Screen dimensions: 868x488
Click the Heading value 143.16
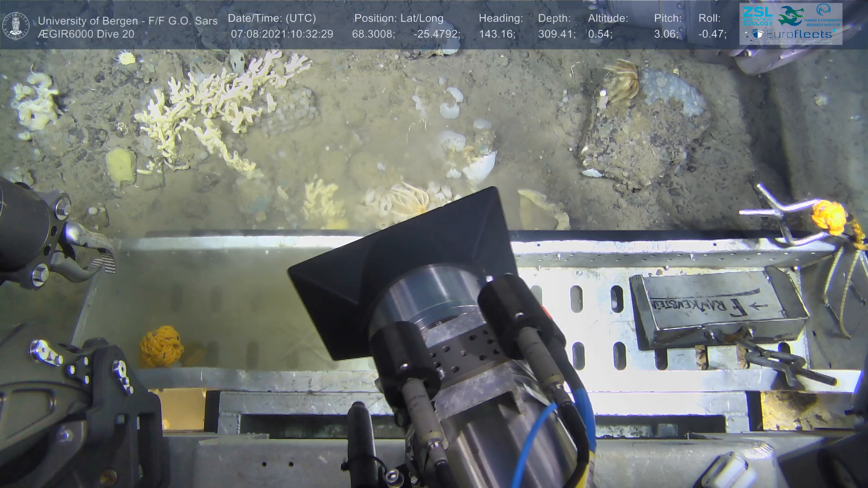(497, 34)
